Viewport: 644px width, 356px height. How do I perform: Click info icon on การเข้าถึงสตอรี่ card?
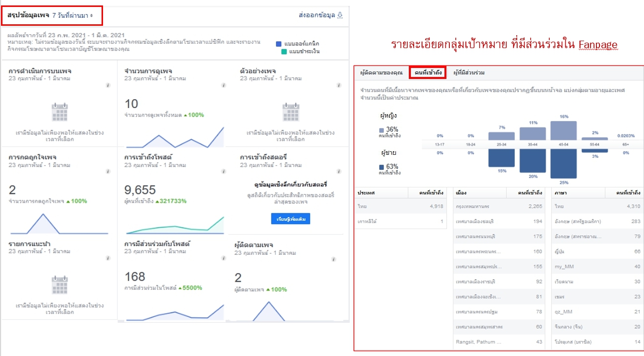point(339,172)
